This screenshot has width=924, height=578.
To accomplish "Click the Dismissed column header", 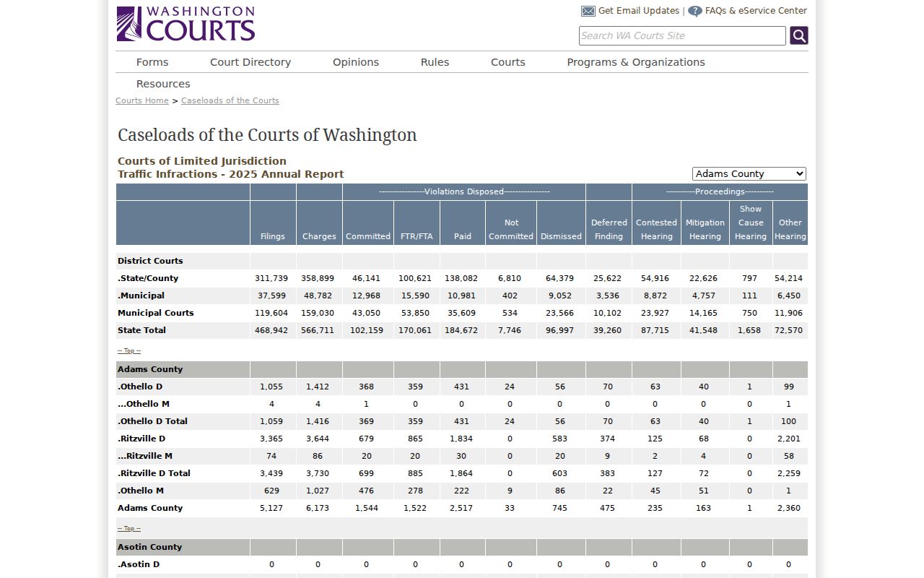I will (561, 236).
